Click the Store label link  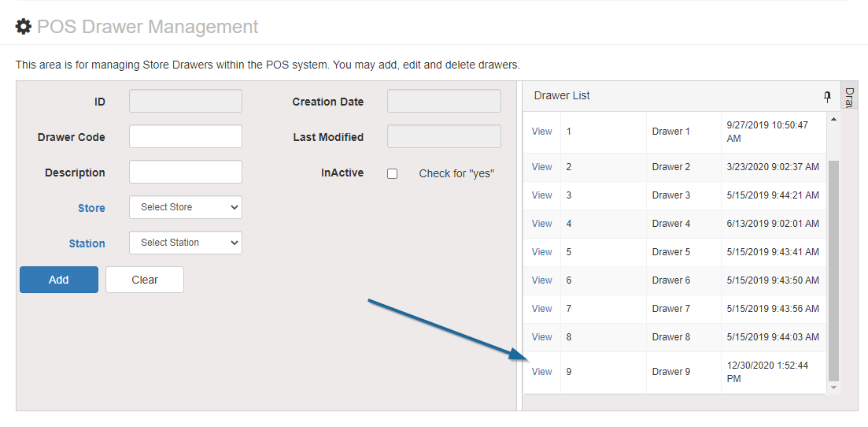pos(91,208)
